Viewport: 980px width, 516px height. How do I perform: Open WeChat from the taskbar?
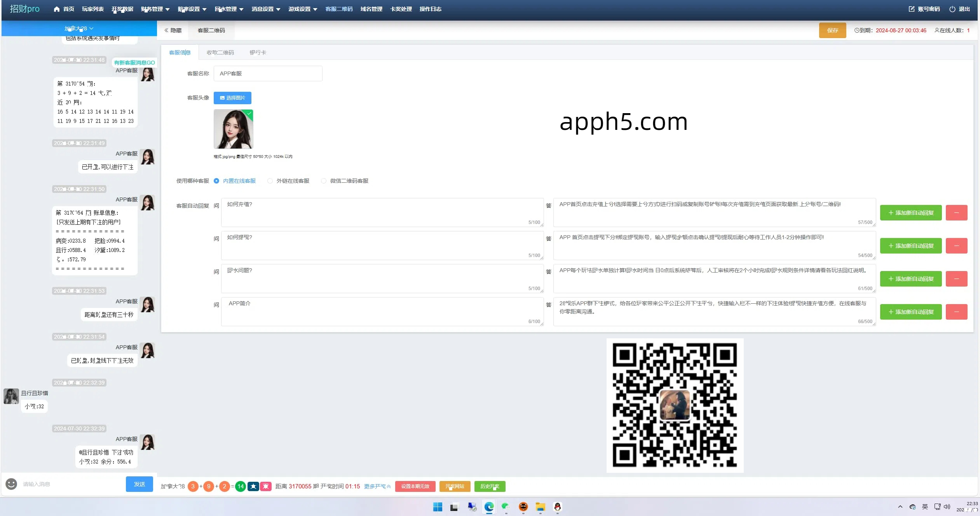pos(506,507)
